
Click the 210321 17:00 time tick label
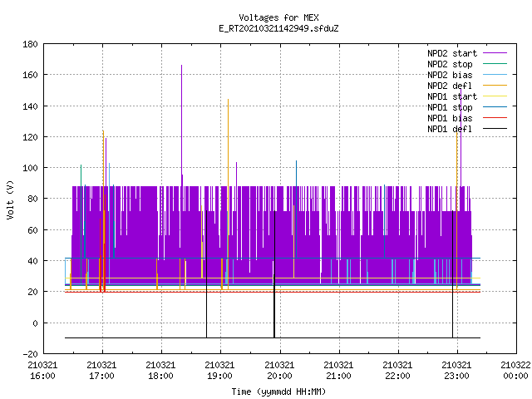[x=101, y=371]
